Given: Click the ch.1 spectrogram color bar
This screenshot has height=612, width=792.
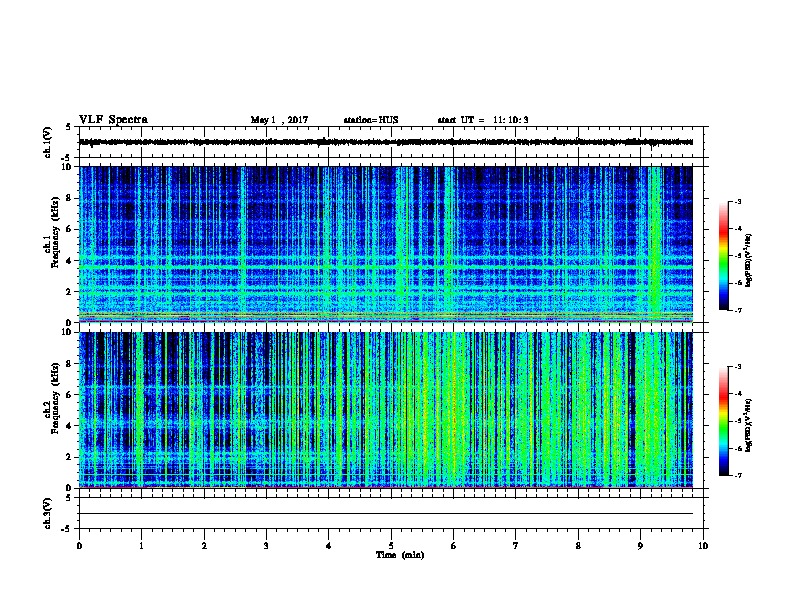Looking at the screenshot, I should (x=723, y=256).
